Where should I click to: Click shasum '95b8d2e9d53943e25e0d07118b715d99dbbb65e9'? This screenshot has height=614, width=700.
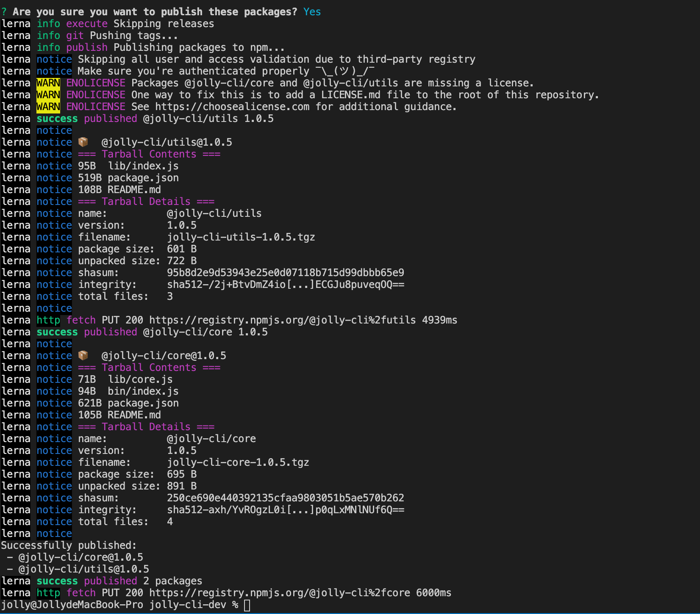tap(286, 273)
